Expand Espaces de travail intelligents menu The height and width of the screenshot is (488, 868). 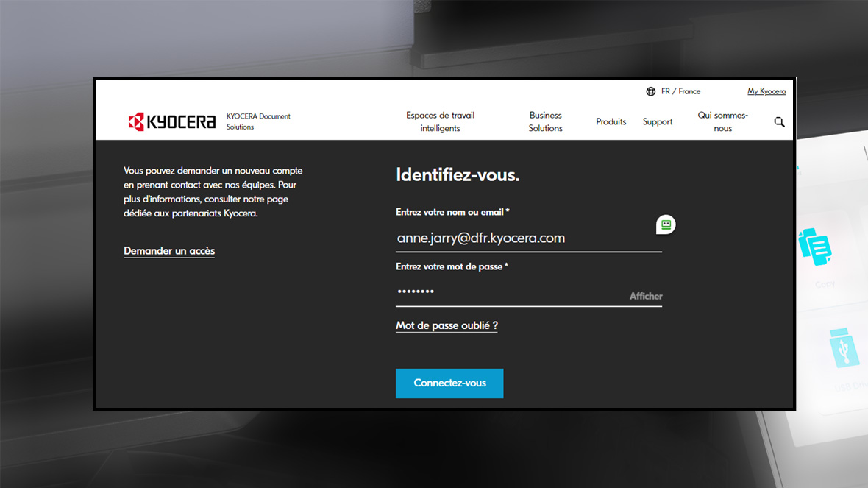[x=440, y=121]
